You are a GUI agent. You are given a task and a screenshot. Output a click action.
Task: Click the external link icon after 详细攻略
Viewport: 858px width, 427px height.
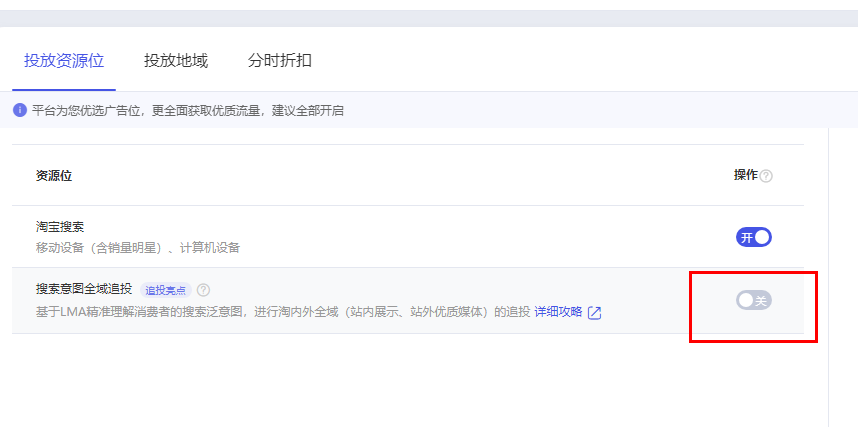coord(594,313)
